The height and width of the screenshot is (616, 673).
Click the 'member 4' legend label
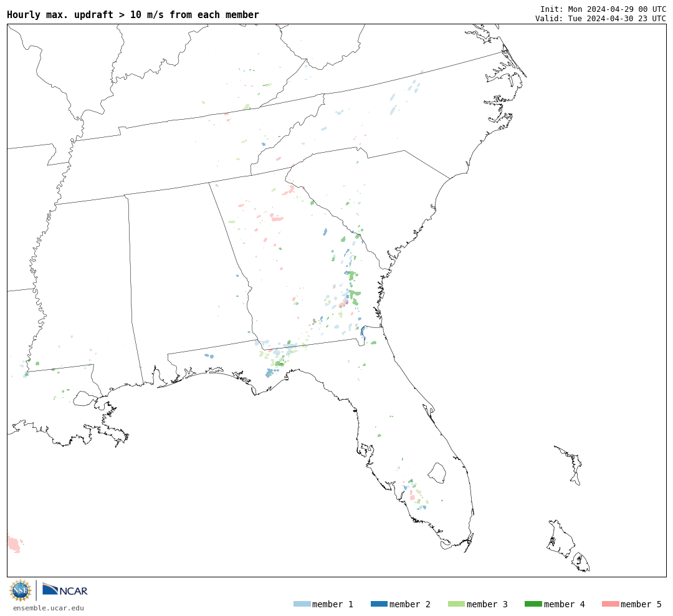(564, 604)
